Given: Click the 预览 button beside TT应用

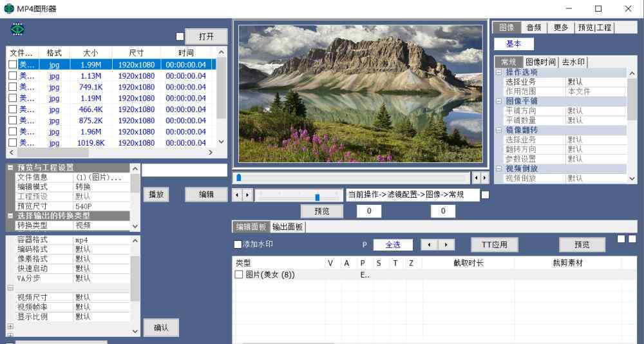Looking at the screenshot, I should [582, 245].
